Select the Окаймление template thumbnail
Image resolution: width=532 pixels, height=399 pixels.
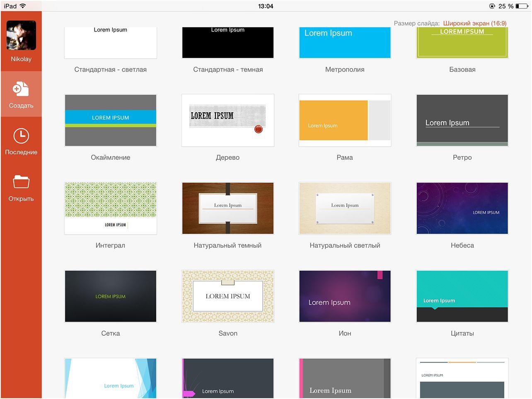point(111,120)
